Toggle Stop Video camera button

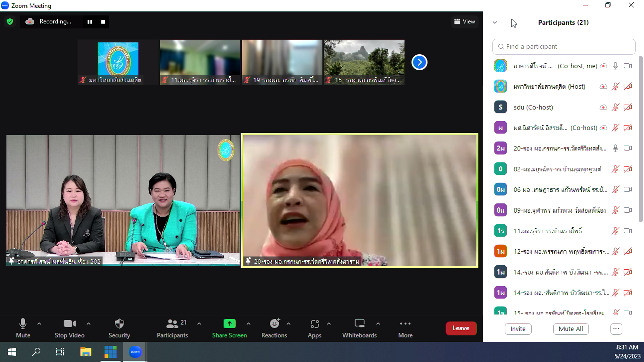69,328
